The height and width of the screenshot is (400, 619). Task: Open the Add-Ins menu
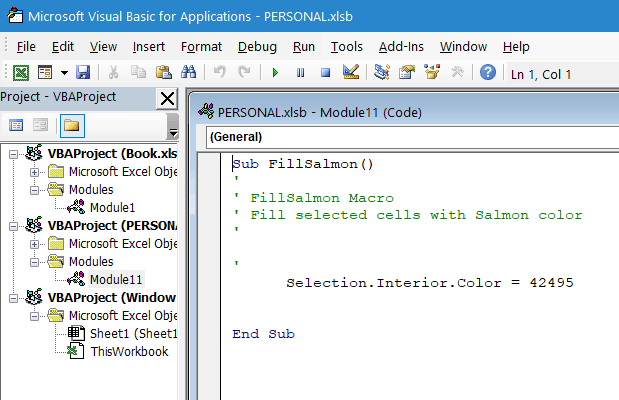(x=401, y=47)
